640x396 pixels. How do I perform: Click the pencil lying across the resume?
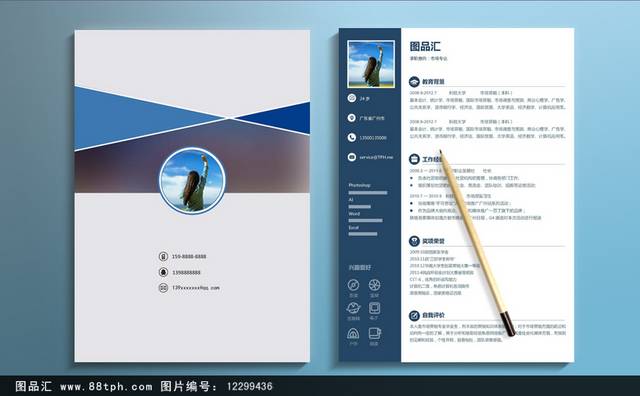[477, 243]
